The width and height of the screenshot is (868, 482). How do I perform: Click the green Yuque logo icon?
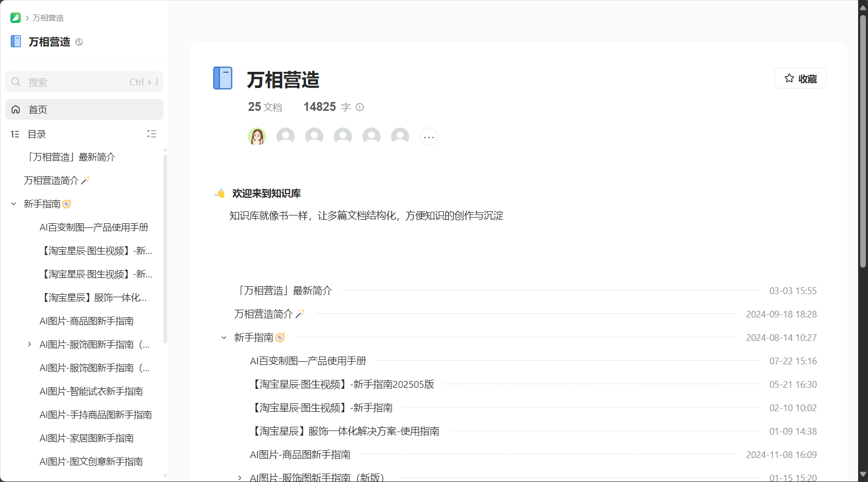[16, 18]
